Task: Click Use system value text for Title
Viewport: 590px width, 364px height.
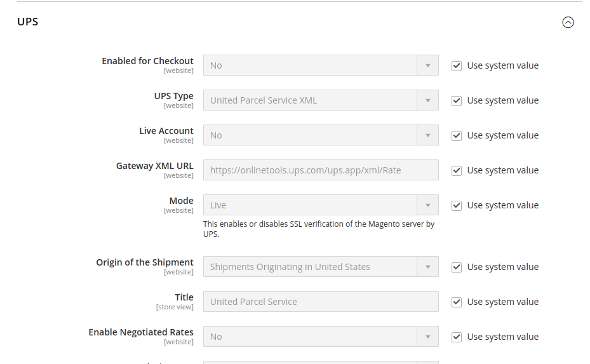Action: click(x=503, y=302)
